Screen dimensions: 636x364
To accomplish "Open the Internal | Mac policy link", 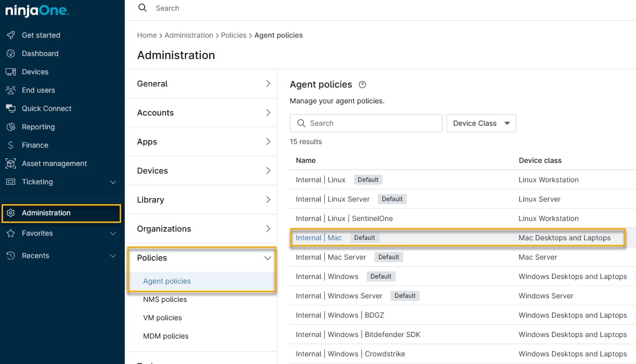I will coord(319,238).
